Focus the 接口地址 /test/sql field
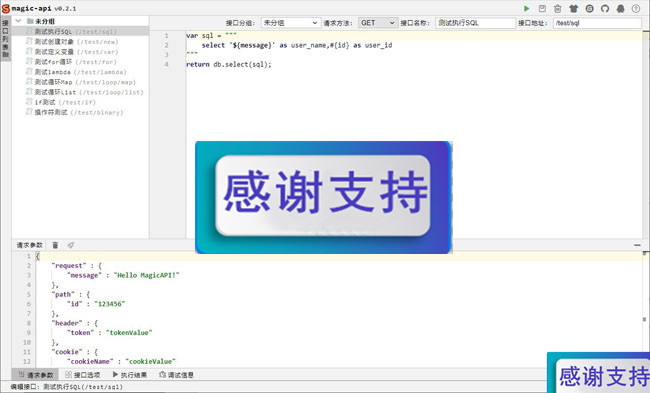650x393 pixels. point(597,23)
